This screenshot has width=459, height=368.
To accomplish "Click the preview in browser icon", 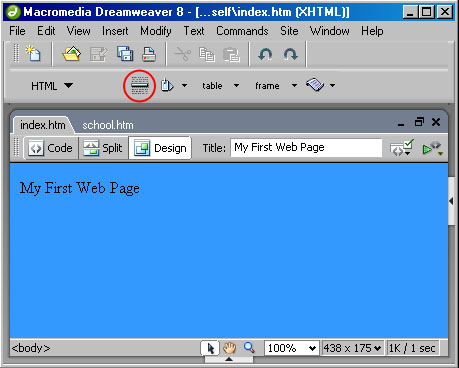I will click(x=433, y=148).
